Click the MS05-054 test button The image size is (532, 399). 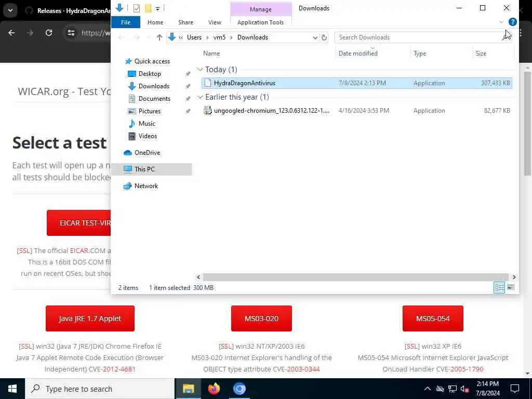click(433, 318)
